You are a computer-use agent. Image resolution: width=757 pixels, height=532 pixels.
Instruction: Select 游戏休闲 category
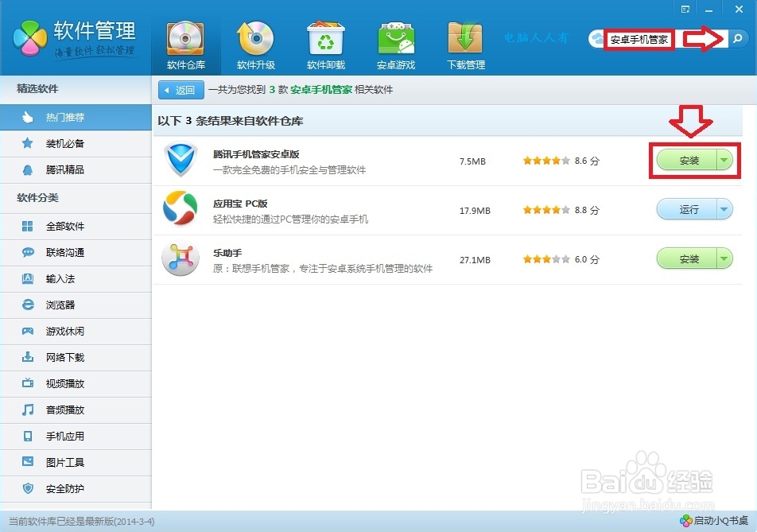pos(76,331)
